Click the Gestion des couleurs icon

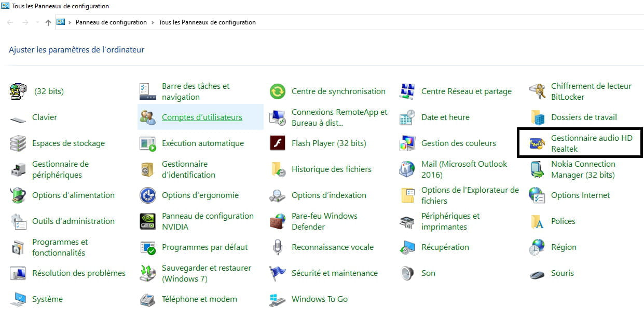407,143
